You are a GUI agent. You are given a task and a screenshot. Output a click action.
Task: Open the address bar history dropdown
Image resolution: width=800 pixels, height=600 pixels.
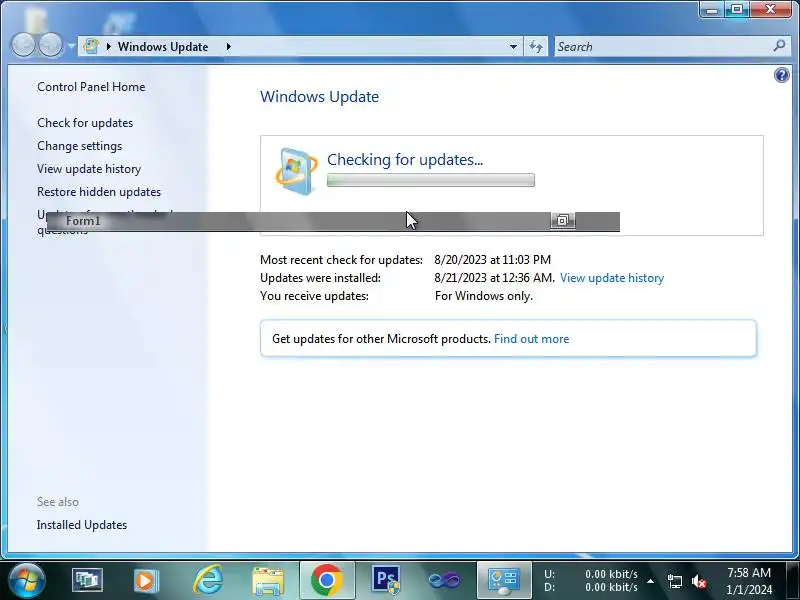[513, 46]
